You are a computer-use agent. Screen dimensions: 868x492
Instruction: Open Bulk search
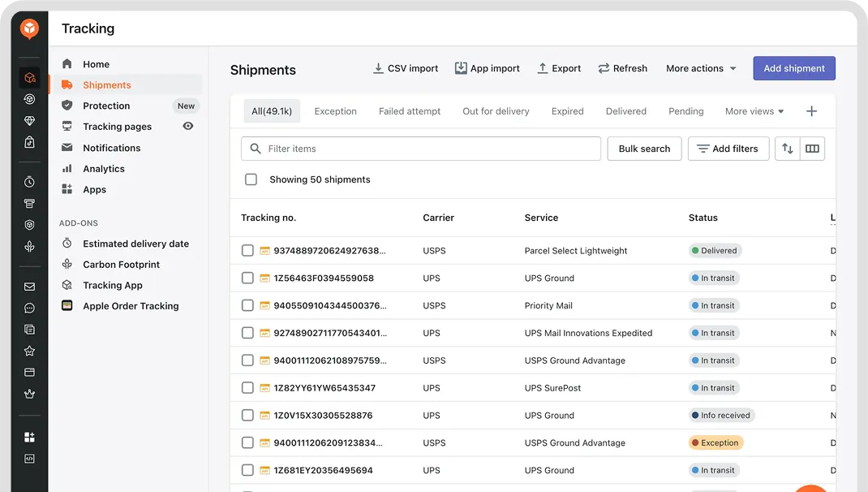click(644, 149)
